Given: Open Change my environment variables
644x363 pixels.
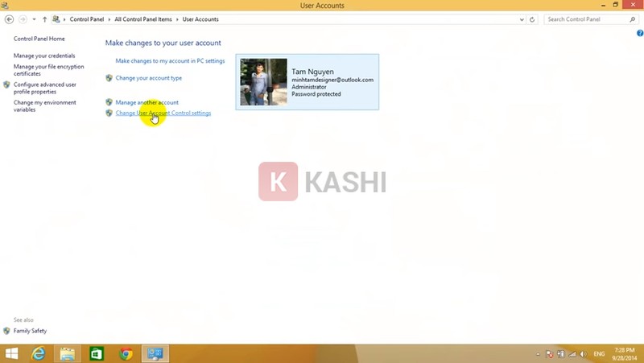Looking at the screenshot, I should click(x=45, y=106).
